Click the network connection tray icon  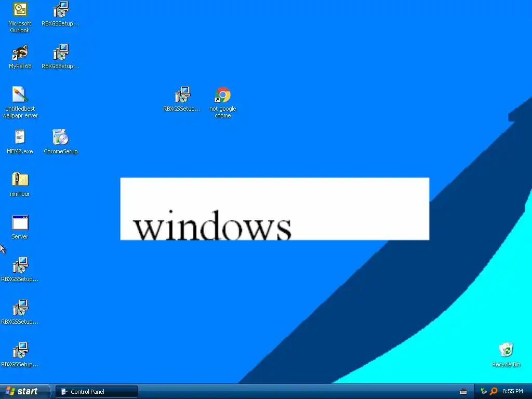click(484, 391)
